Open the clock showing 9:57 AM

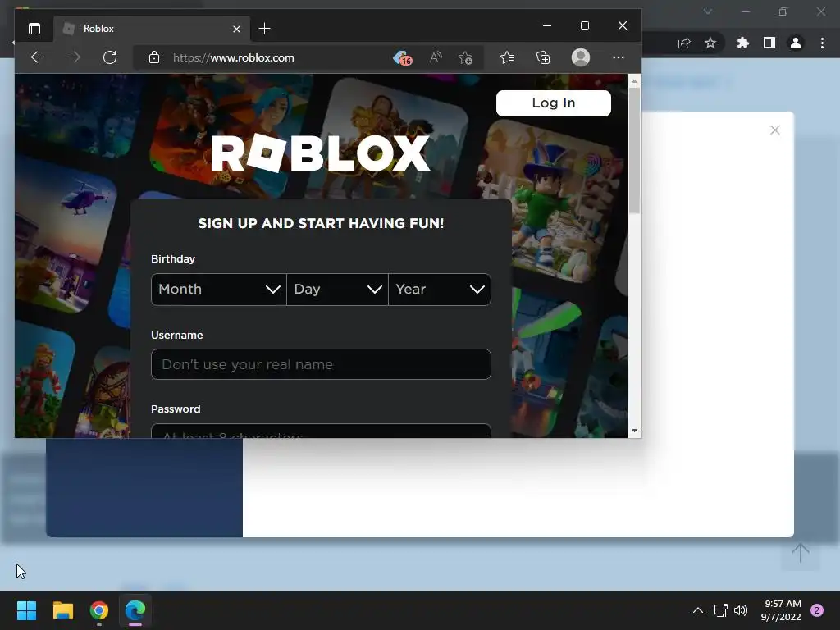coord(781,610)
